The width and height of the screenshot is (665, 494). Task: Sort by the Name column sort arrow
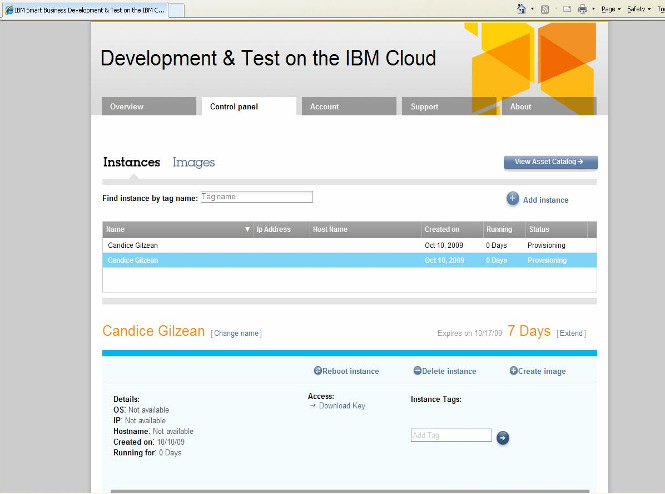(x=247, y=229)
